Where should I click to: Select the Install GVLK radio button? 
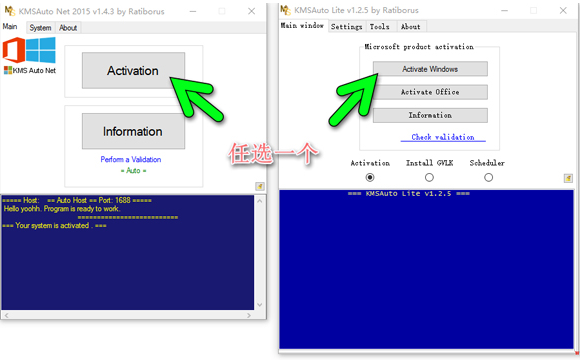point(429,178)
